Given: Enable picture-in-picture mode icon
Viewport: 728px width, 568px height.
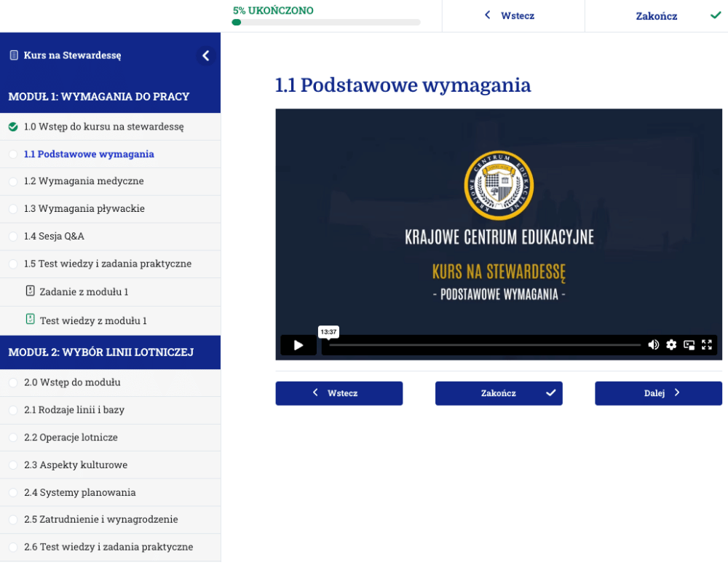Looking at the screenshot, I should tap(689, 344).
